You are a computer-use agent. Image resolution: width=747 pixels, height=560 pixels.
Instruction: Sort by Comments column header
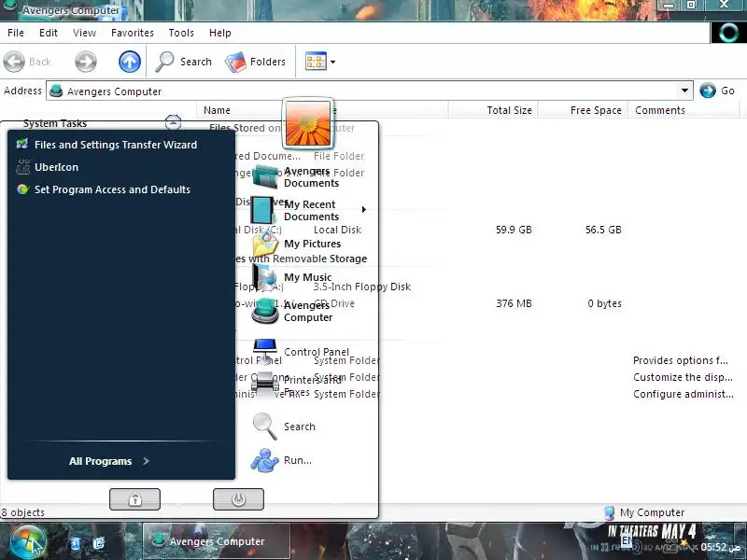pyautogui.click(x=660, y=110)
